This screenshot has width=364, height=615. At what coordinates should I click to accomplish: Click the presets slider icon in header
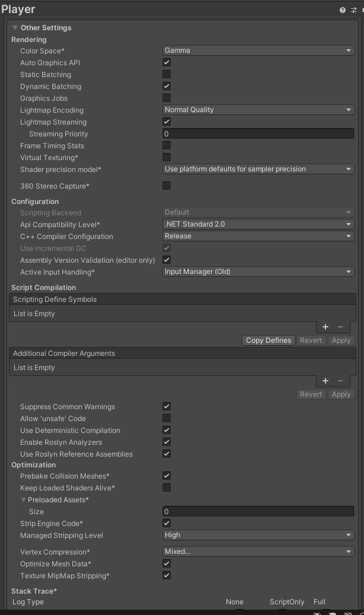pyautogui.click(x=353, y=10)
